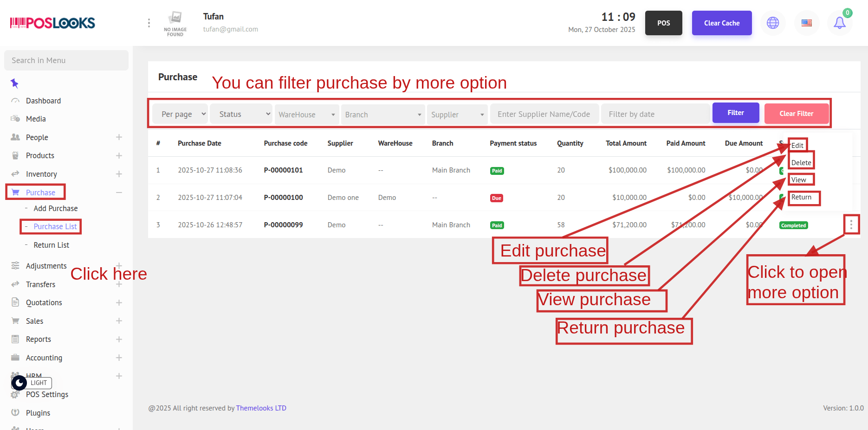Click the Enter Supplier Name/Code field
This screenshot has height=430, width=868.
544,114
